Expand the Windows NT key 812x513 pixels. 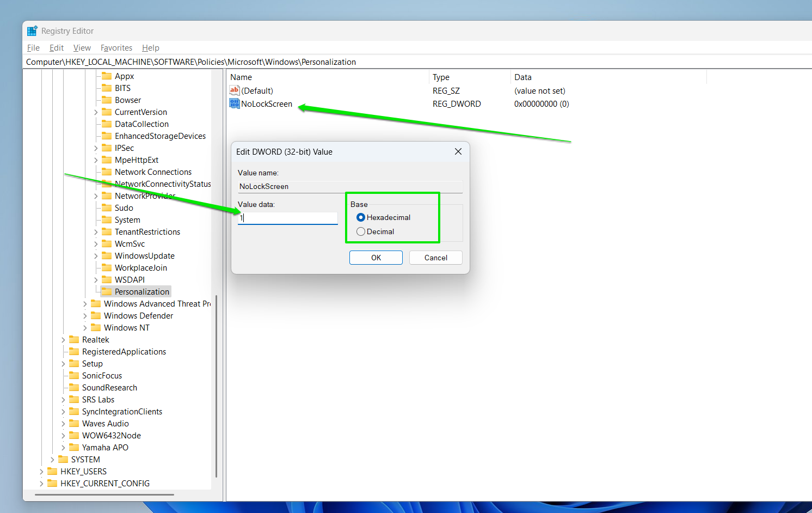coord(85,328)
